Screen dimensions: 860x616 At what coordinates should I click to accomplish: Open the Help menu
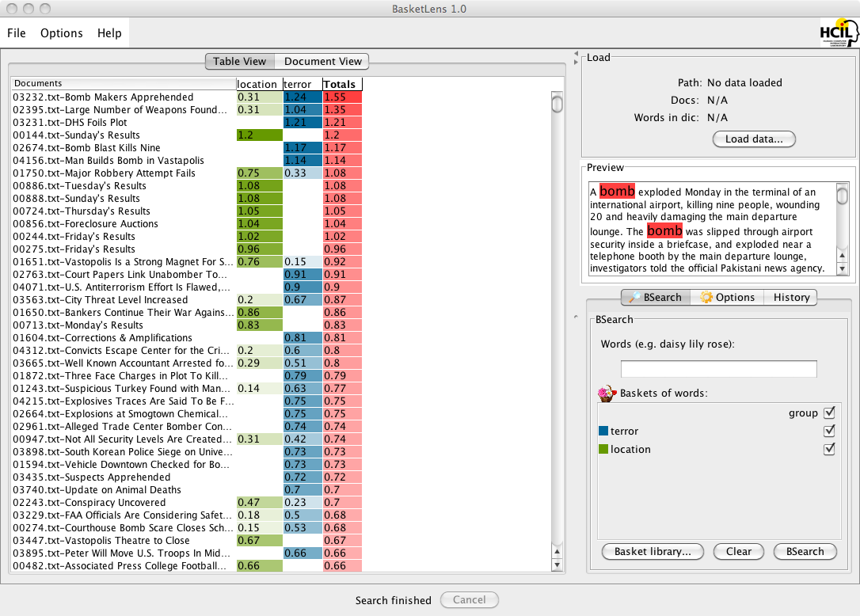tap(109, 33)
